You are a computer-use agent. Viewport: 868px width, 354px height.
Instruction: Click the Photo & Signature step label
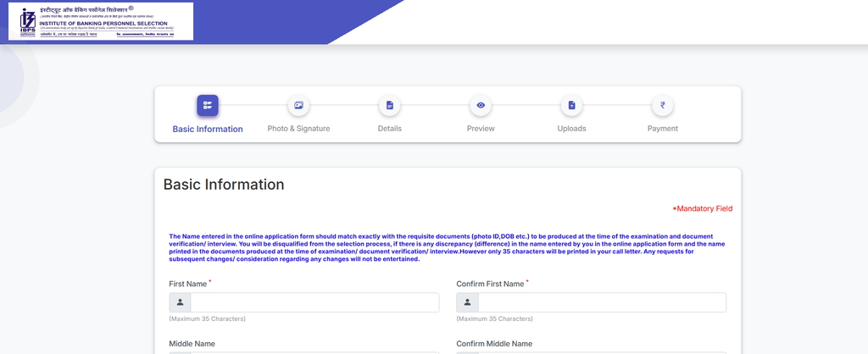298,129
